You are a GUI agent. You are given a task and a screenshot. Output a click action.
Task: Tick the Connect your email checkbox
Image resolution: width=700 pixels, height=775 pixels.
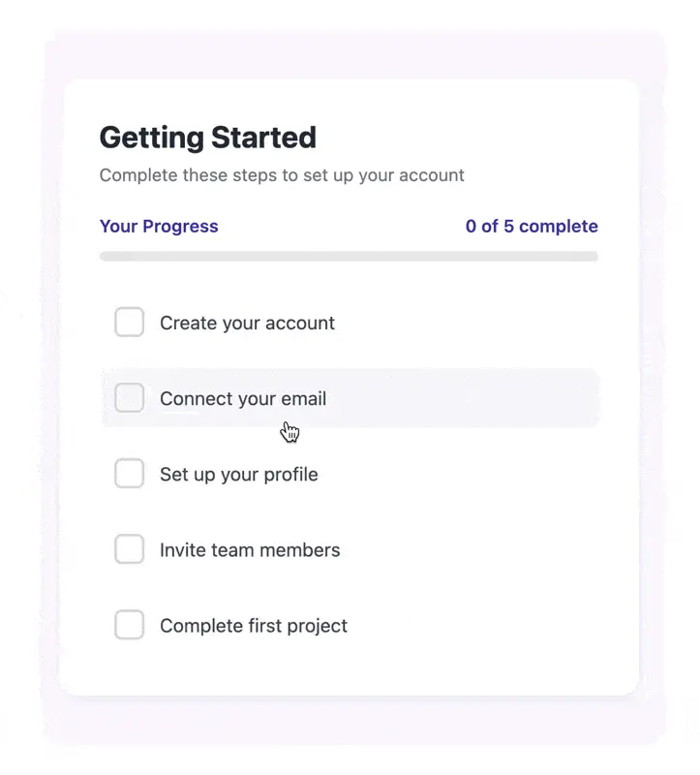(x=129, y=398)
